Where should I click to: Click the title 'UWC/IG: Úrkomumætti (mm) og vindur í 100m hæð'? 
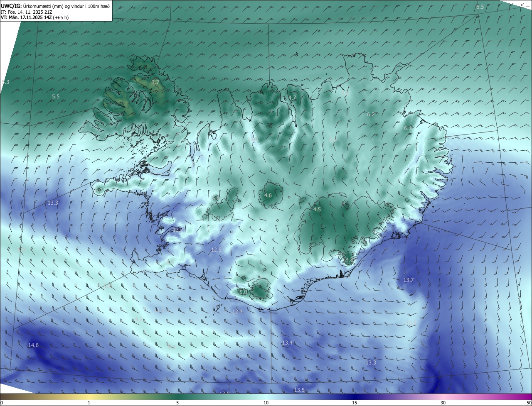click(55, 6)
